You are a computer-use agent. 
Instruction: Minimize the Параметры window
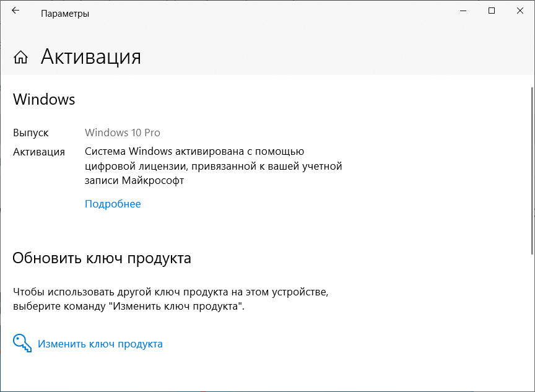tap(463, 11)
